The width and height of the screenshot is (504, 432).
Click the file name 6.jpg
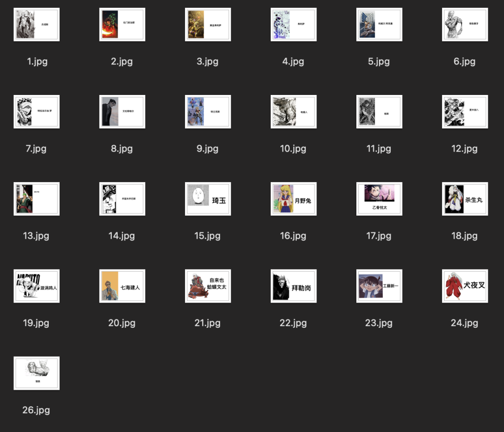pyautogui.click(x=465, y=62)
